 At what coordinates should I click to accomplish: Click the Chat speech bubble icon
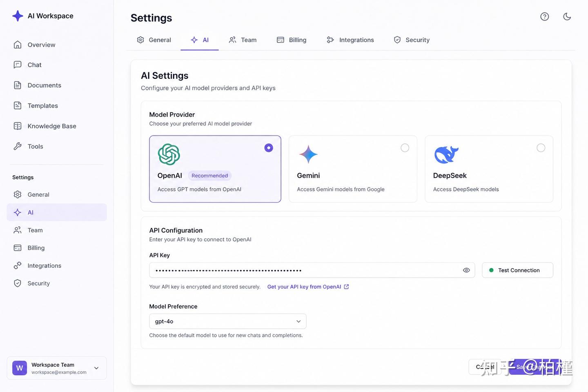point(18,65)
